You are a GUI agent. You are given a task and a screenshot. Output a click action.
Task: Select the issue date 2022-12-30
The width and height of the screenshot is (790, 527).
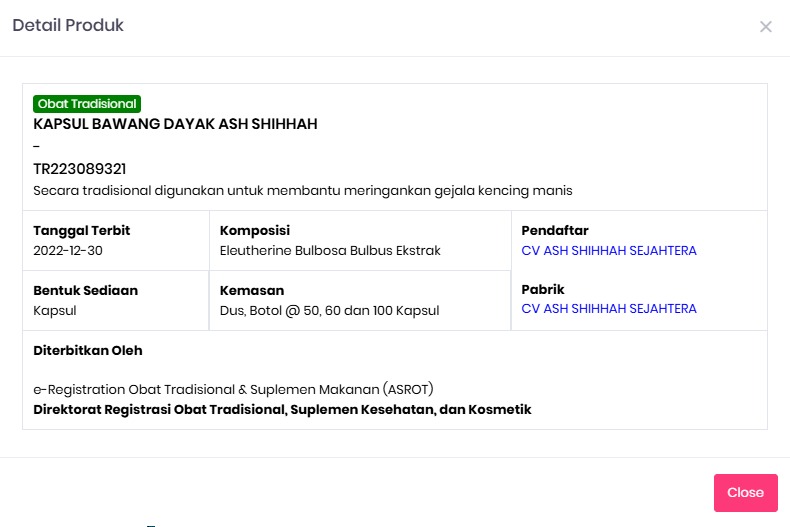click(x=68, y=251)
